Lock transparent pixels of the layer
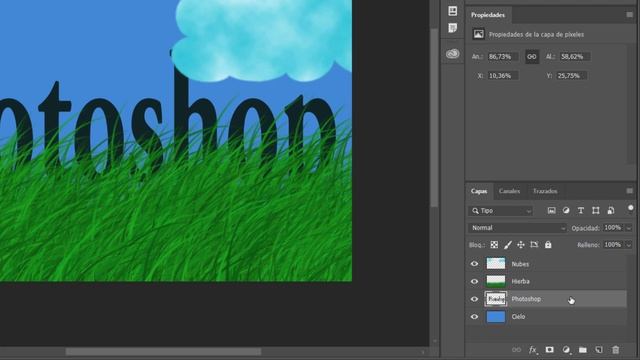Image resolution: width=640 pixels, height=360 pixels. point(494,244)
